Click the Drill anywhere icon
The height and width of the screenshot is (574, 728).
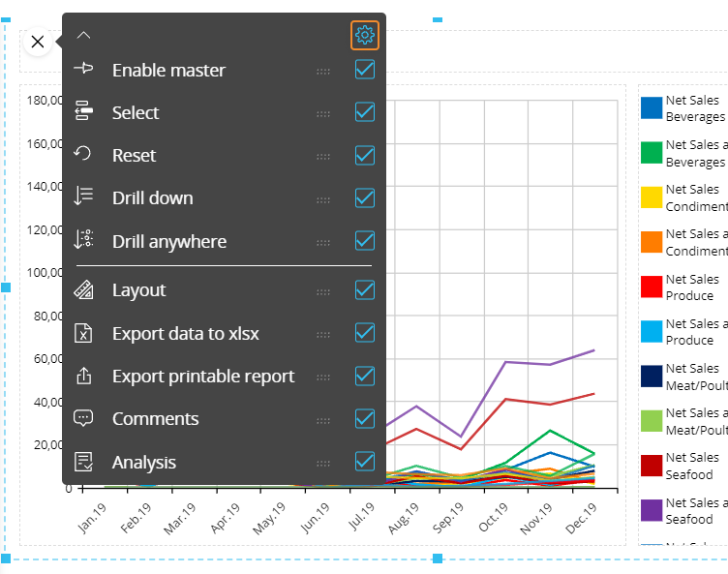[x=83, y=240]
